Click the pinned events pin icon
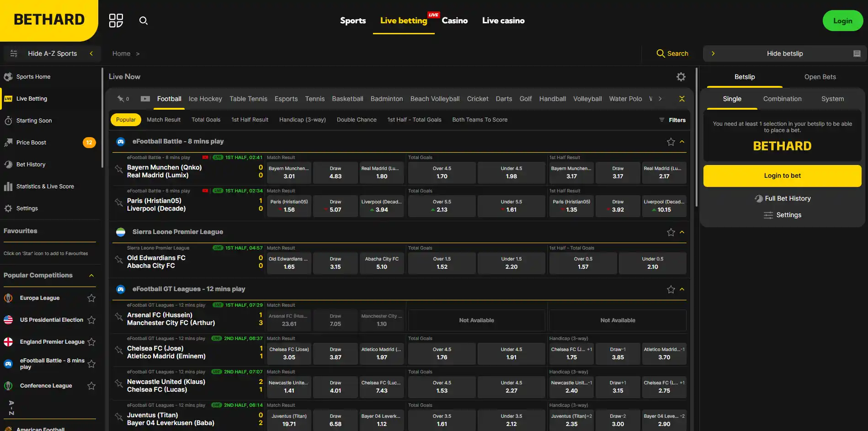The image size is (868, 431). (x=121, y=99)
